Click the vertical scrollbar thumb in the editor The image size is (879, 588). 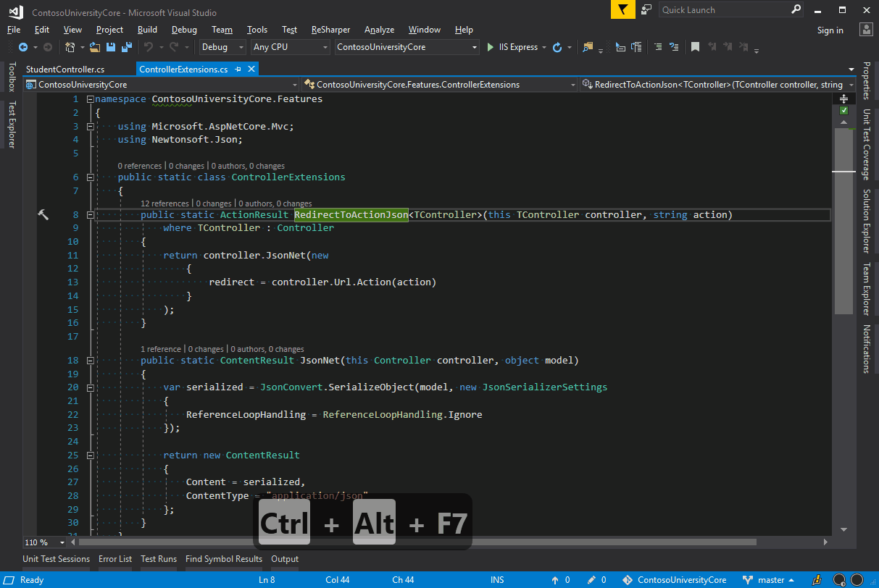coord(843,221)
